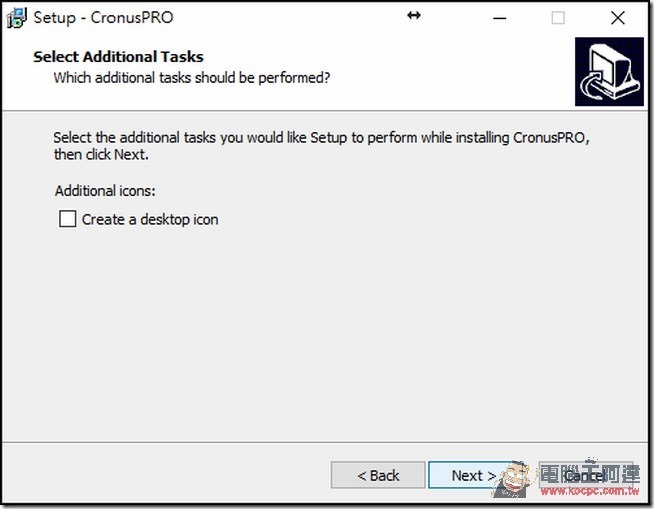
Task: Close the CronusPRO Setup wizard window
Action: point(618,18)
